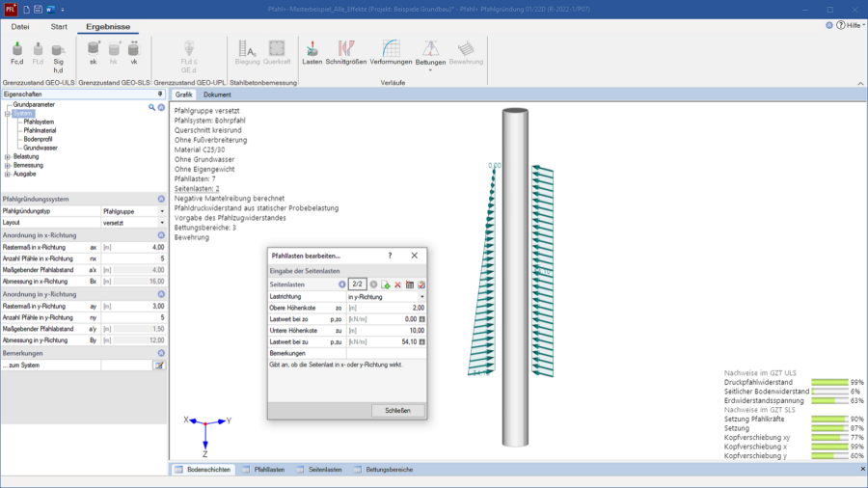The width and height of the screenshot is (868, 488).
Task: Open the Lastrichtung dropdown
Action: [x=421, y=297]
